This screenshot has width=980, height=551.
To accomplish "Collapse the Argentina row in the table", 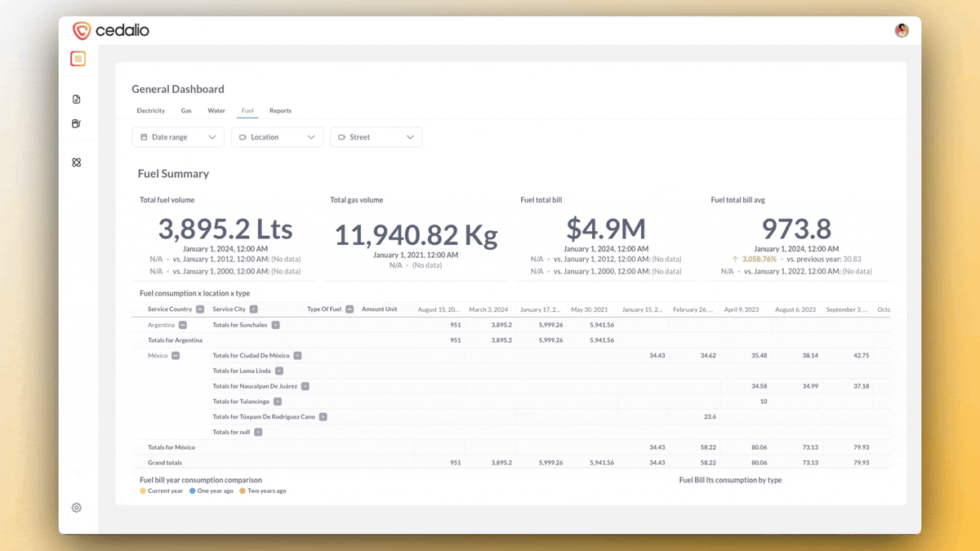I will point(181,324).
